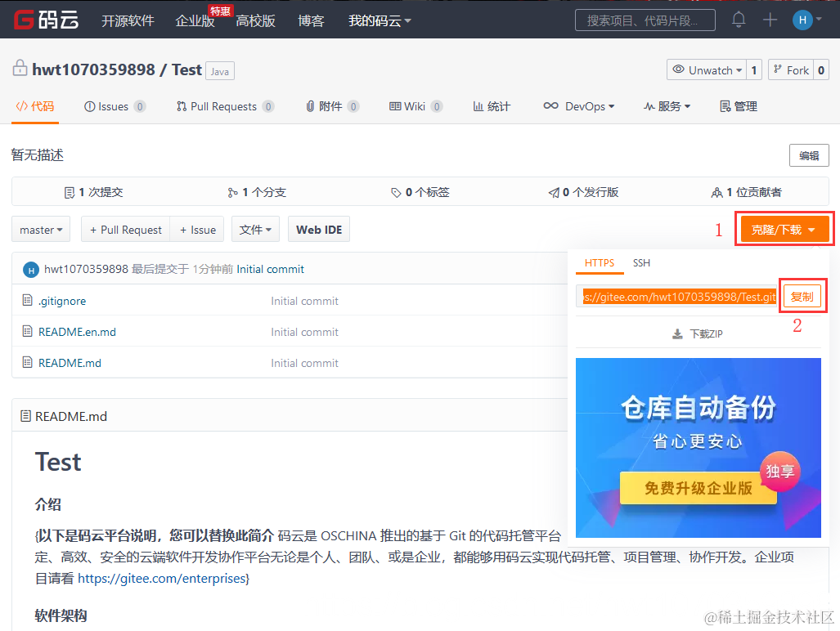840x631 pixels.
Task: Click the plus icon to create new
Action: 770,20
